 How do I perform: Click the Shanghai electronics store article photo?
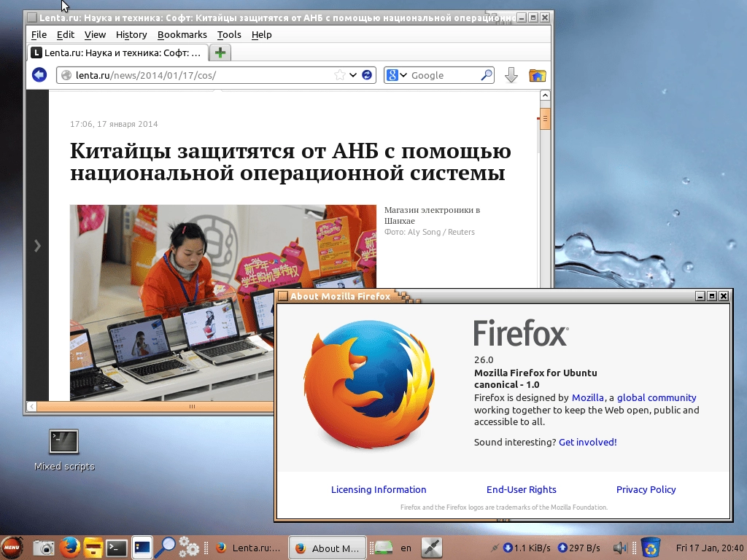[x=223, y=303]
